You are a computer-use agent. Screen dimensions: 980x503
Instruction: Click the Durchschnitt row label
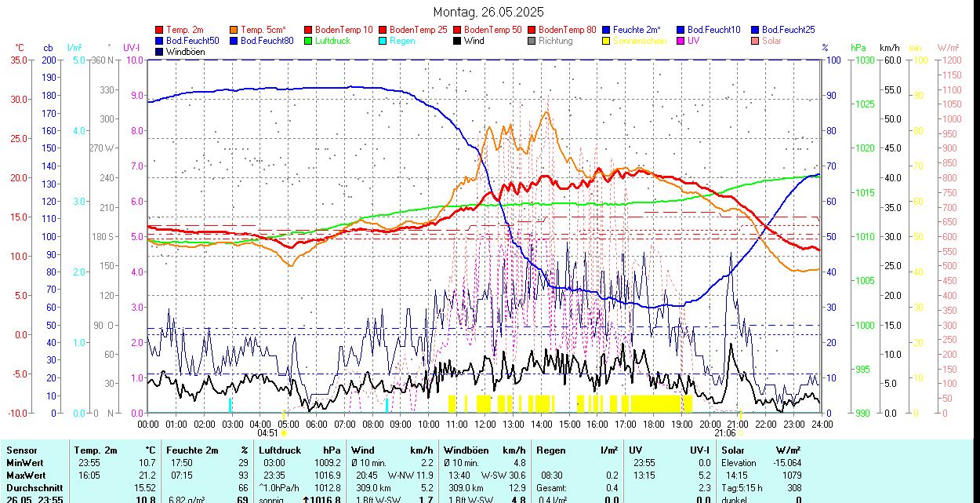pyautogui.click(x=34, y=488)
